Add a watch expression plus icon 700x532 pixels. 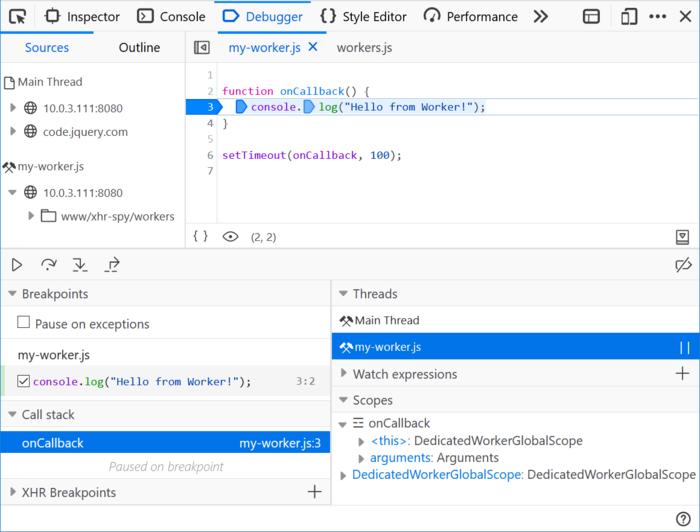pos(682,374)
